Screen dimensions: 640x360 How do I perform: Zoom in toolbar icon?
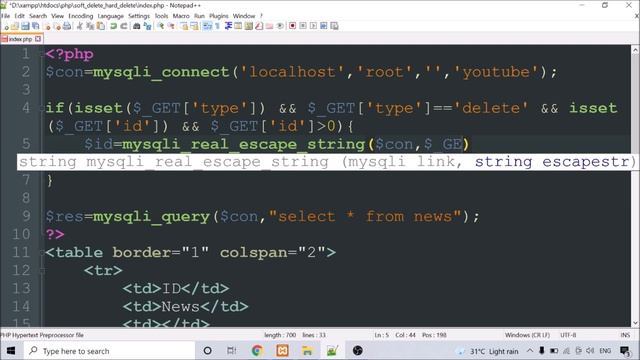161,26
